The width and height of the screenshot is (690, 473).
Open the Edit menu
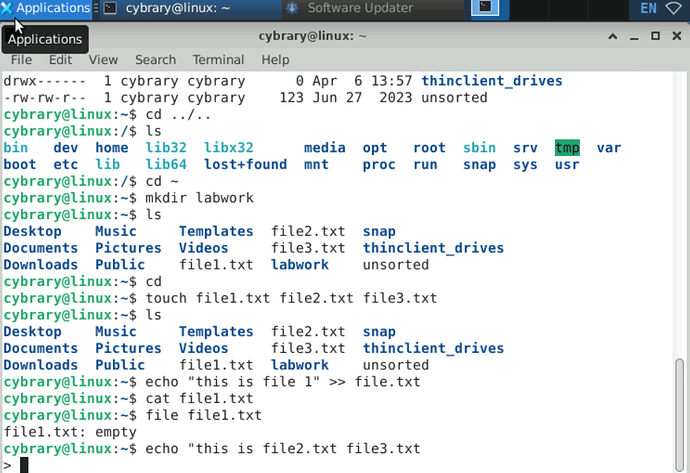61,60
